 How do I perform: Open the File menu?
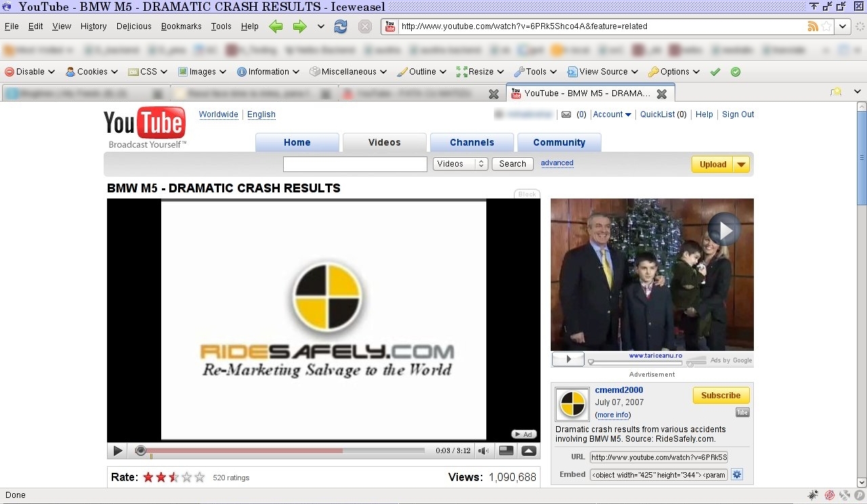click(x=12, y=26)
